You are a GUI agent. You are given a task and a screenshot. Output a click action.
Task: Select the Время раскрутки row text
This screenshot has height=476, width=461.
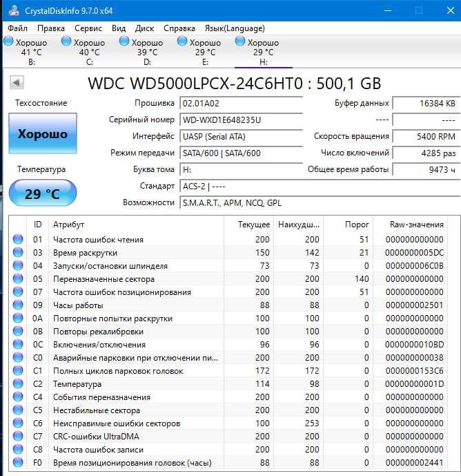coord(85,253)
